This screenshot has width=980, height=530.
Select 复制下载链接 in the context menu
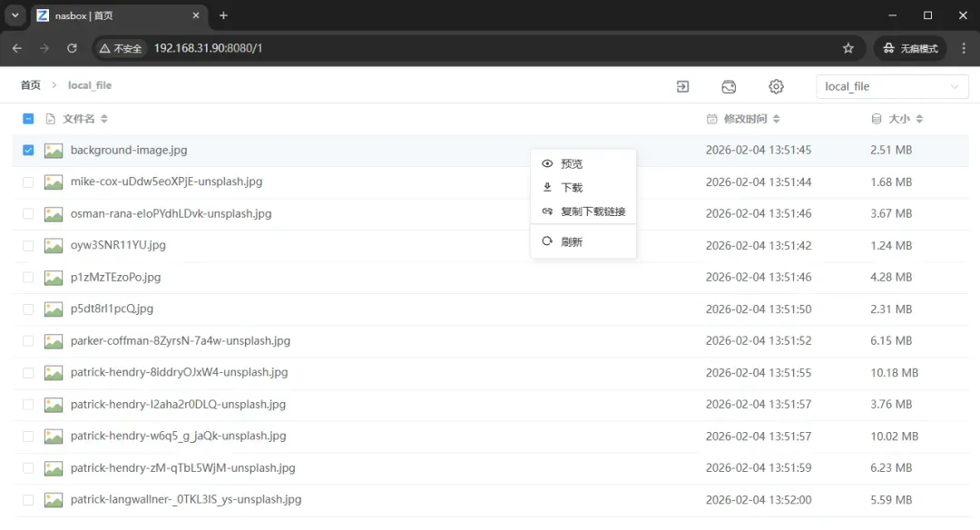[593, 211]
